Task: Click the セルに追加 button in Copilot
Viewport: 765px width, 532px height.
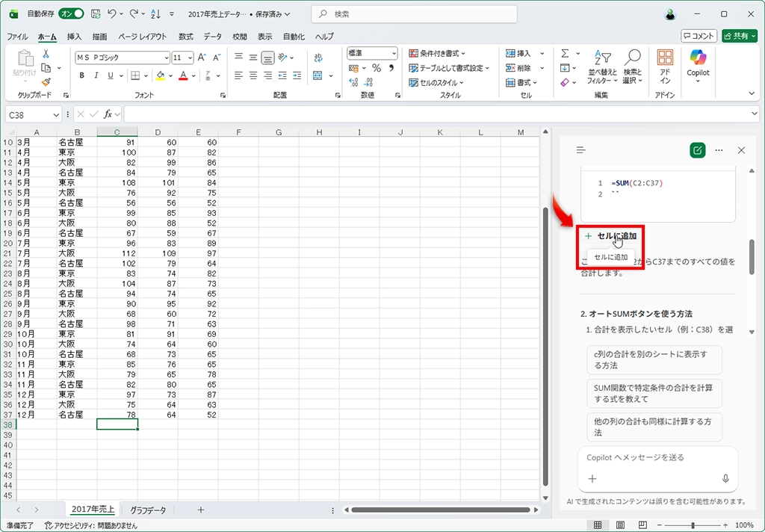Action: pyautogui.click(x=610, y=236)
